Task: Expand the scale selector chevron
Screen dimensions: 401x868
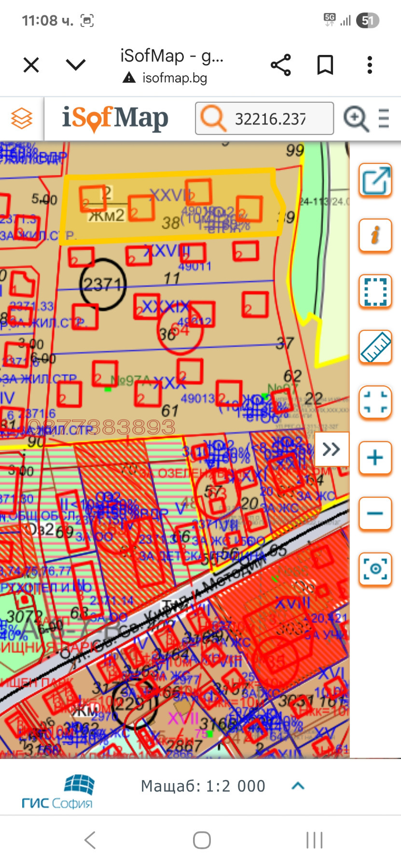Action: tap(298, 786)
